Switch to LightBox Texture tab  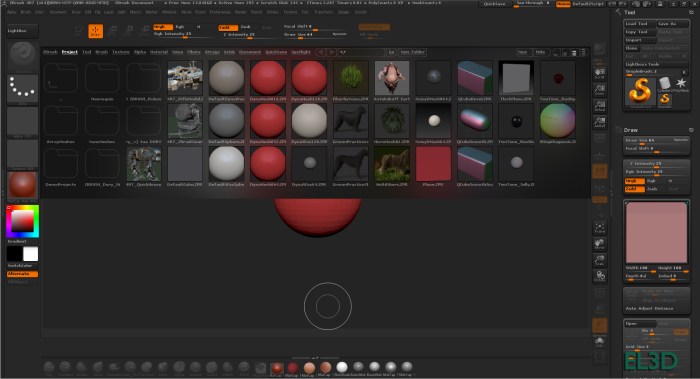tap(121, 52)
